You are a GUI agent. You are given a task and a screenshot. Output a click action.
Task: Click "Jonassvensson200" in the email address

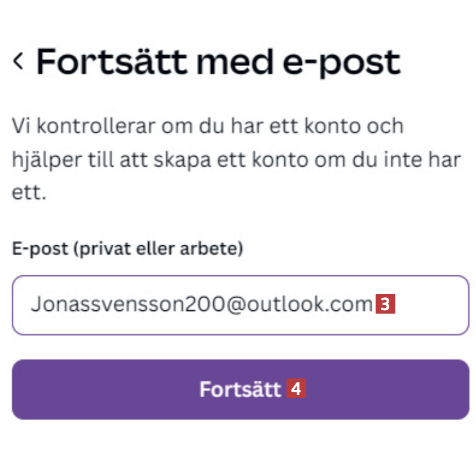127,305
